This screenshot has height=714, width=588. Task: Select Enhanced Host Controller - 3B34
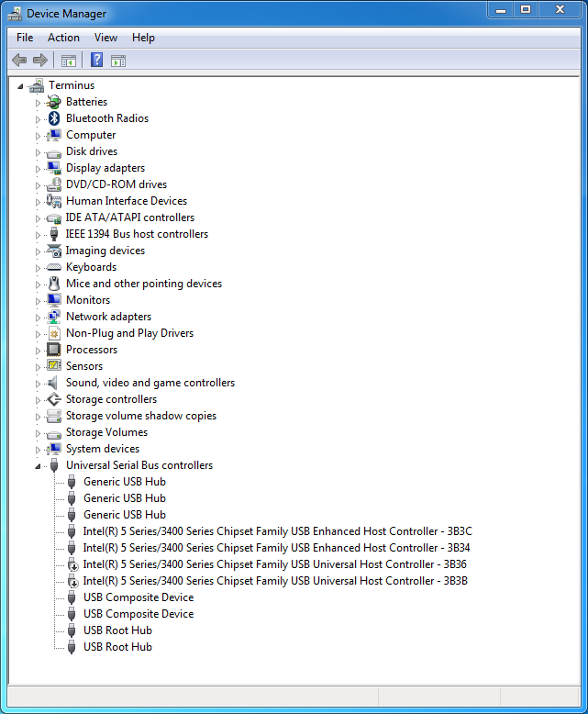tap(276, 548)
